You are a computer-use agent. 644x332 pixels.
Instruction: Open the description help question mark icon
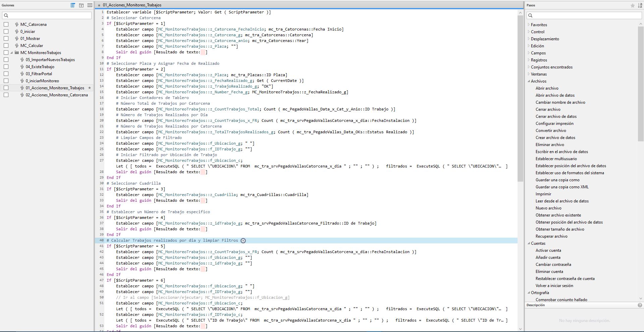point(640,305)
